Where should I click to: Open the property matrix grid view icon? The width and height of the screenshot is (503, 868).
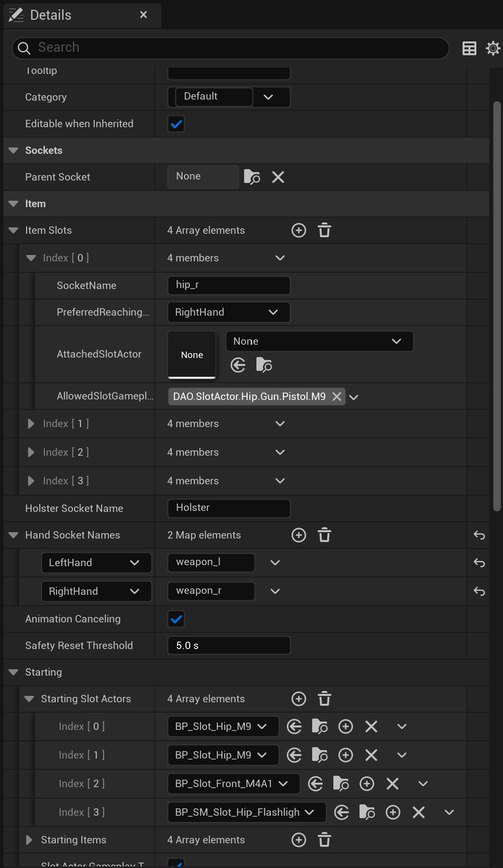469,48
